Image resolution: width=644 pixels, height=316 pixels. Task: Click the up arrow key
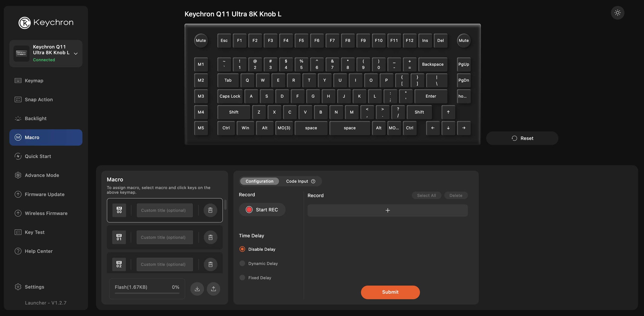click(x=448, y=112)
